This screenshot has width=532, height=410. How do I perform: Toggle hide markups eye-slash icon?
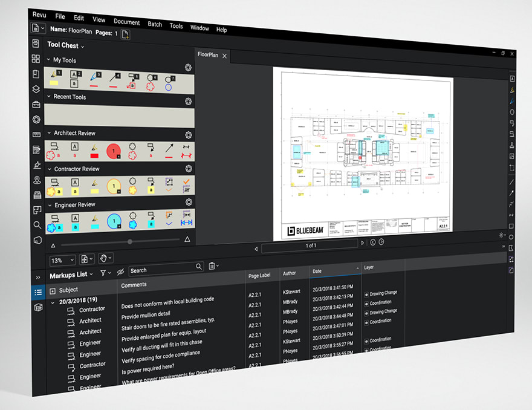click(120, 272)
